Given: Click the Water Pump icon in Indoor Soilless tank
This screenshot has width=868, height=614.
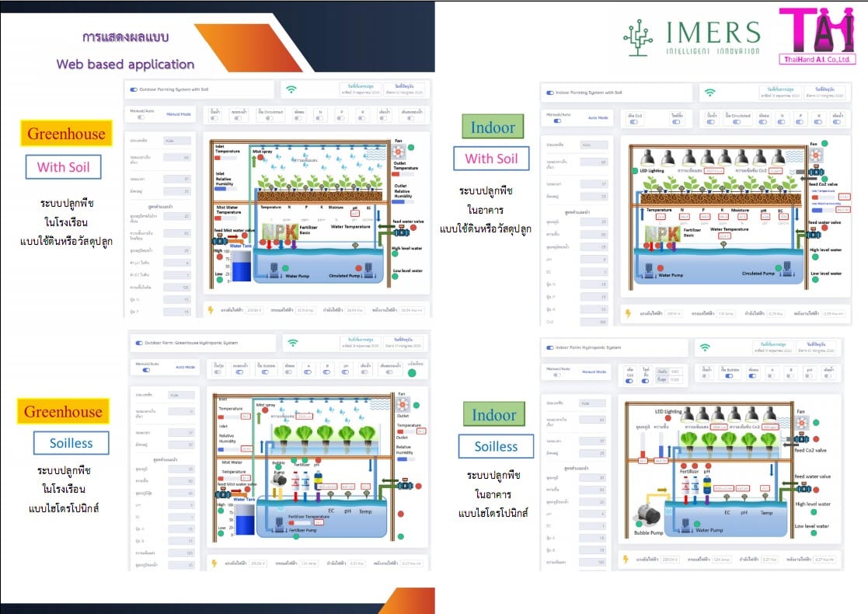Looking at the screenshot, I should click(685, 525).
